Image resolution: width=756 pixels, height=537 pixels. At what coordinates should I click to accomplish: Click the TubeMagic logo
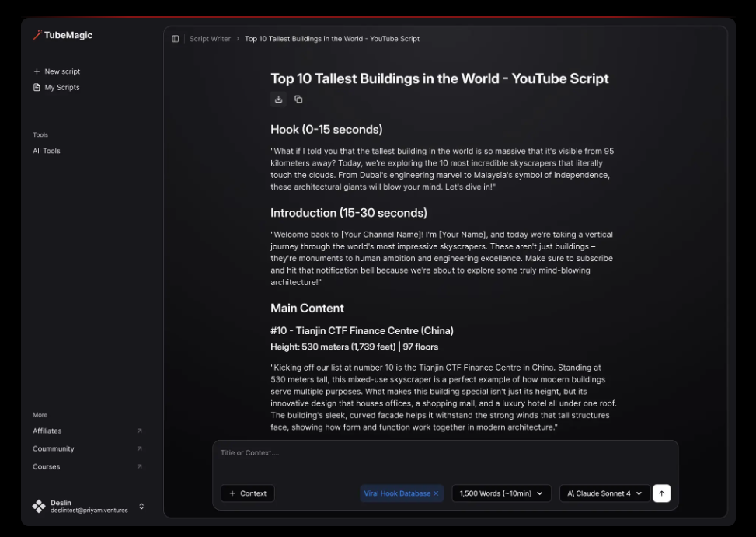[63, 35]
